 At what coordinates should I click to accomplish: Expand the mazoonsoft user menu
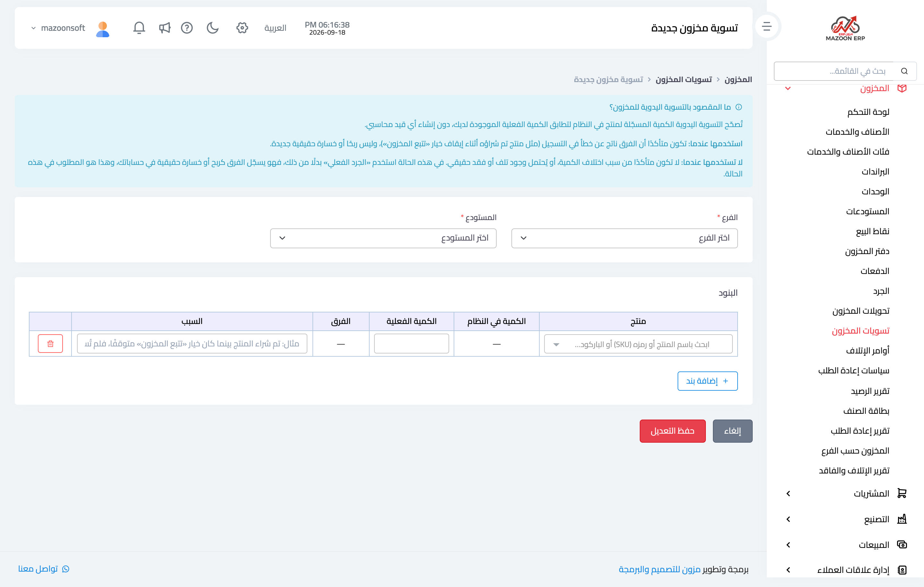click(58, 28)
